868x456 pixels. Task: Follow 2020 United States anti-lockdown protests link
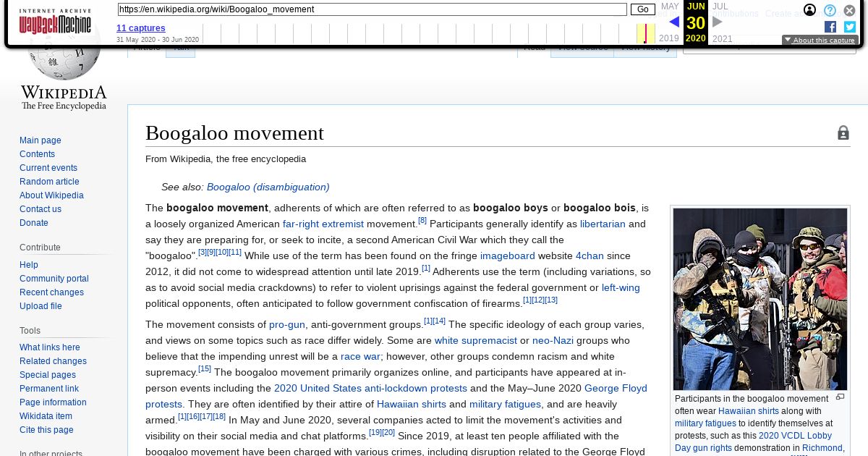click(370, 388)
